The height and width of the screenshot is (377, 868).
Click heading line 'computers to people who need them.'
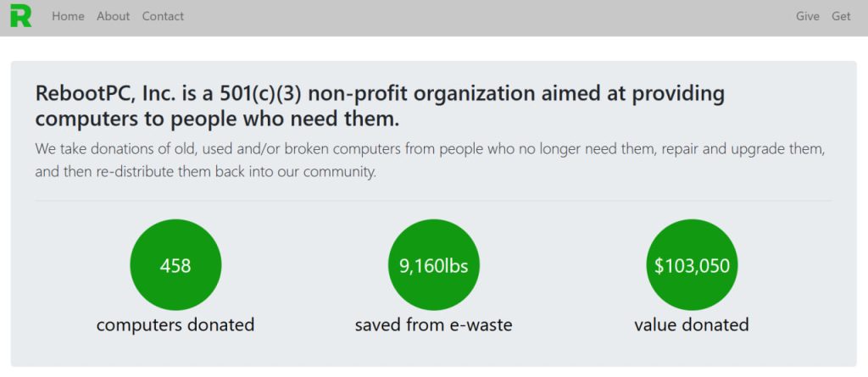[x=217, y=119]
